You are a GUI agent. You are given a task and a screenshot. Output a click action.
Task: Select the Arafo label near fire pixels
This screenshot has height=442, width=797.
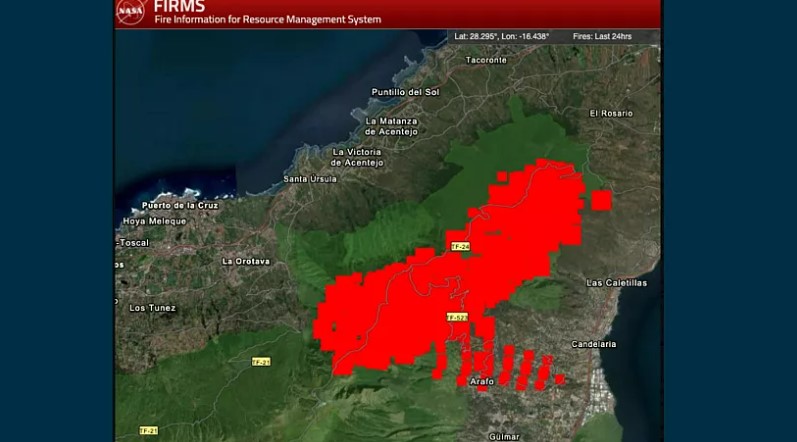pyautogui.click(x=482, y=381)
